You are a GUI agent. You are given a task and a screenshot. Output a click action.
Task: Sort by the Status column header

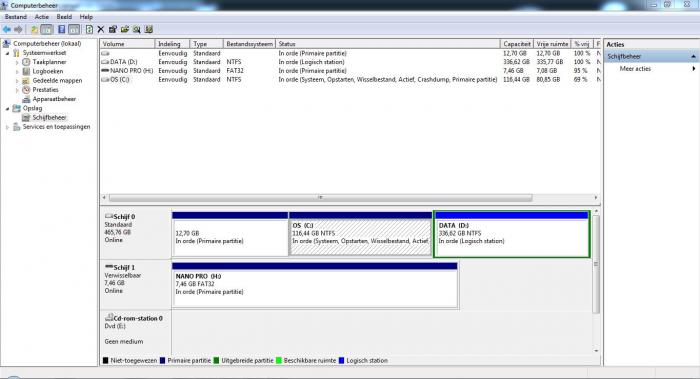point(388,44)
